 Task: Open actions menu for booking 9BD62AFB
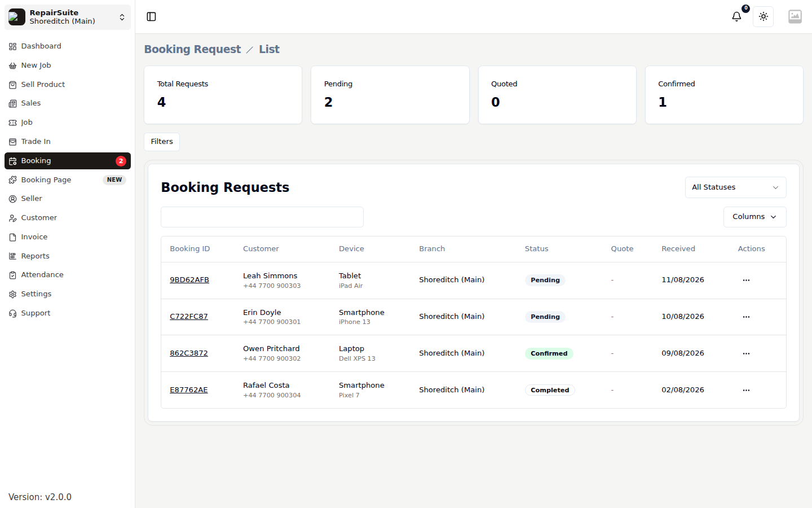pyautogui.click(x=746, y=281)
